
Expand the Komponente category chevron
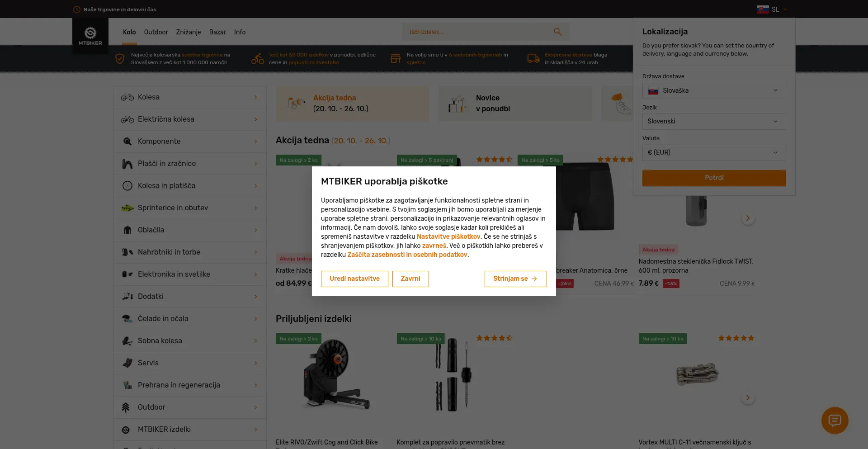pyautogui.click(x=255, y=142)
